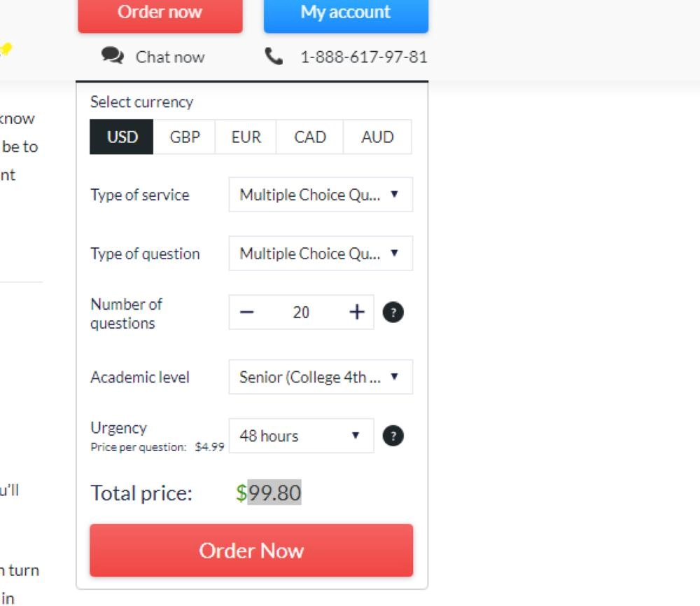The image size is (700, 606).
Task: Edit the number 20 in the questions field
Action: pyautogui.click(x=301, y=312)
